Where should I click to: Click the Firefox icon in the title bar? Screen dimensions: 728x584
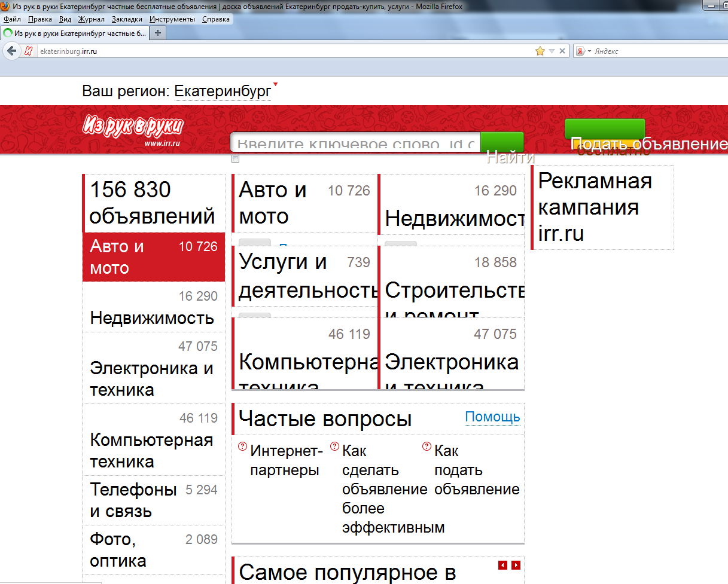5,6
